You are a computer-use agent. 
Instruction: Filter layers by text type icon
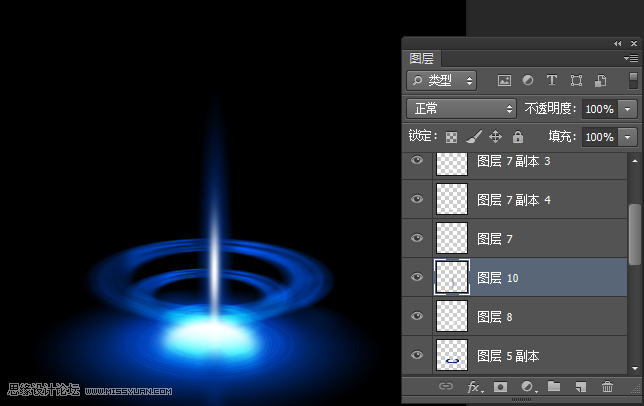[552, 80]
